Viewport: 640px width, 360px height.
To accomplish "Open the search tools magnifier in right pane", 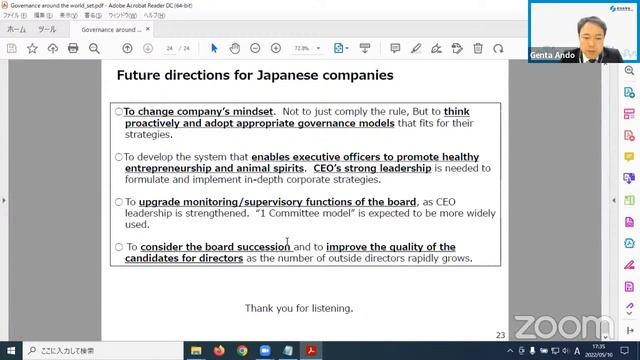I will (x=629, y=71).
